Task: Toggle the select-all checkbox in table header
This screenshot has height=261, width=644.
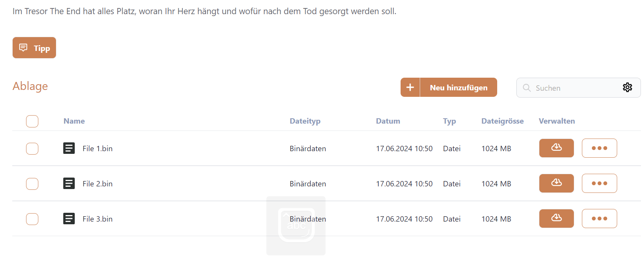Action: (32, 121)
